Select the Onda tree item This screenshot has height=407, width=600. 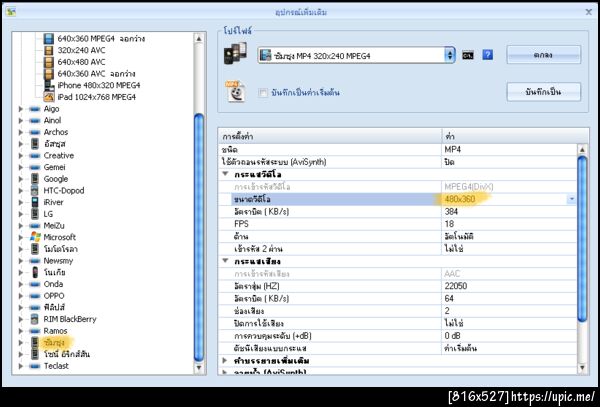click(x=53, y=284)
